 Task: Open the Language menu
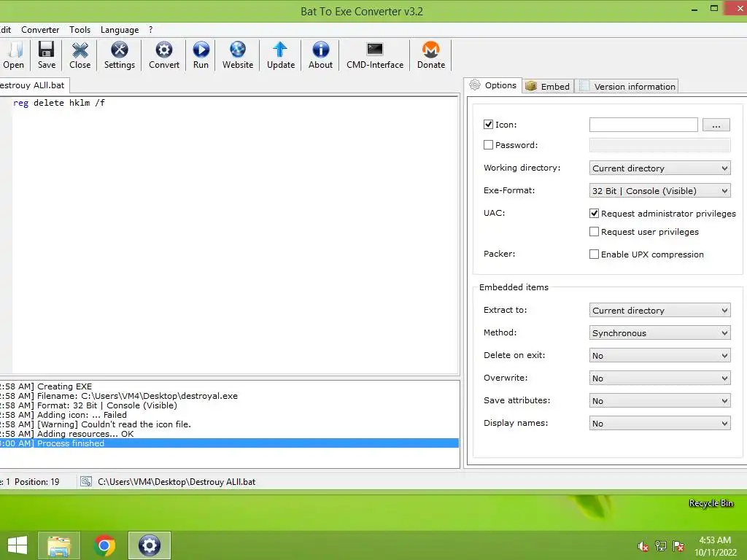tap(120, 29)
